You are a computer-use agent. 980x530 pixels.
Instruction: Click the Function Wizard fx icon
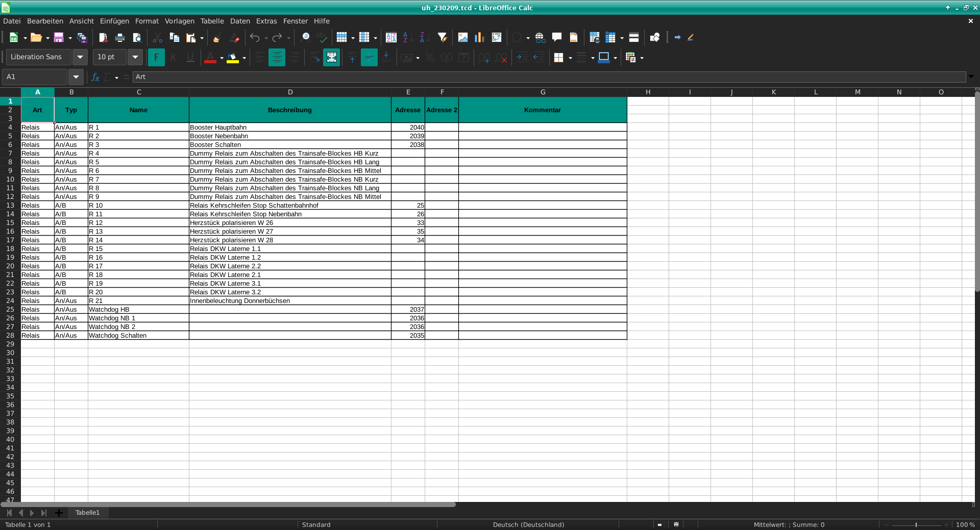[x=95, y=77]
